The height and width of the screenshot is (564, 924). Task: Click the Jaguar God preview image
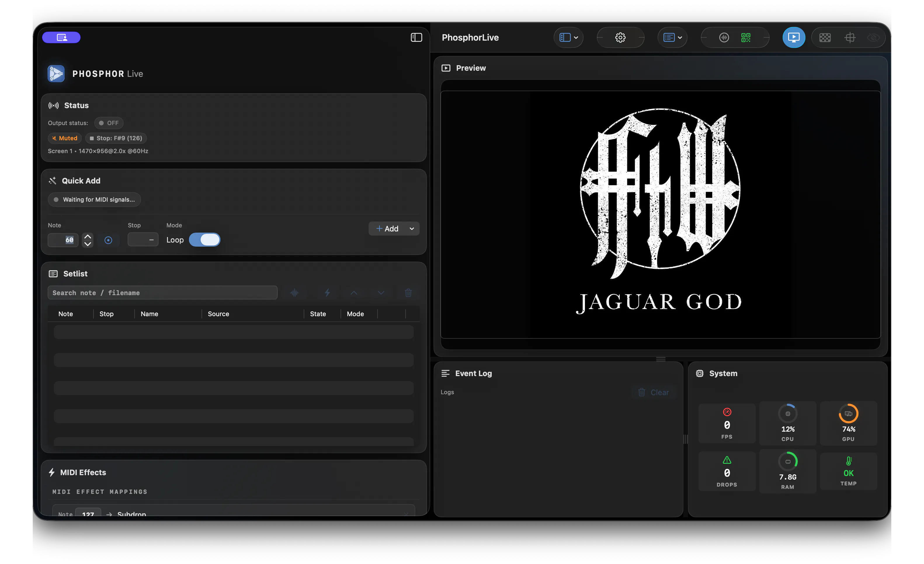tap(660, 215)
